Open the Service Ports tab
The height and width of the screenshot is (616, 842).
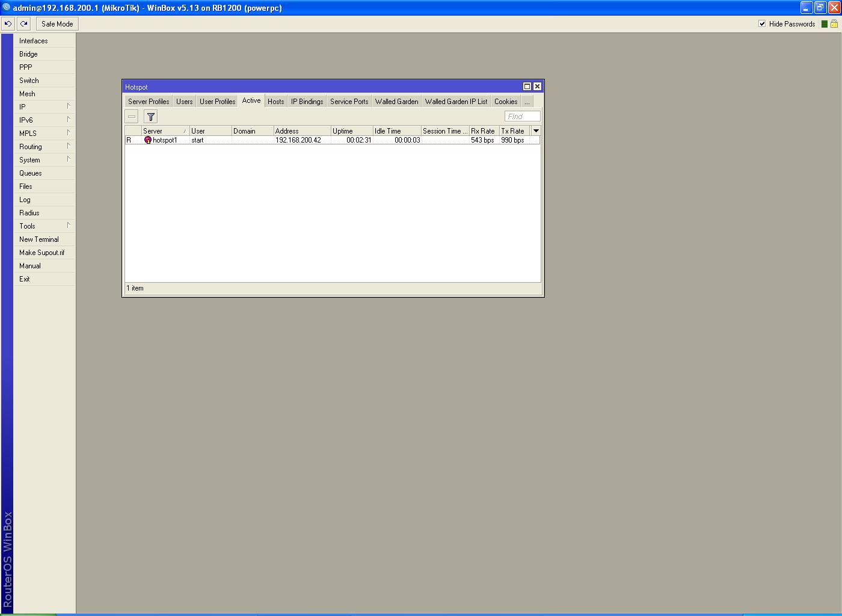click(349, 102)
